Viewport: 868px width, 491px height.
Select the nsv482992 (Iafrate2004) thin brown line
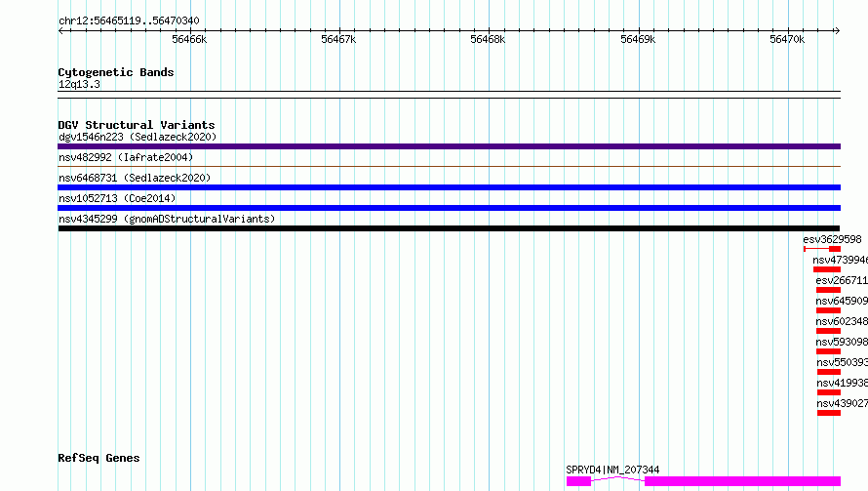coord(449,166)
